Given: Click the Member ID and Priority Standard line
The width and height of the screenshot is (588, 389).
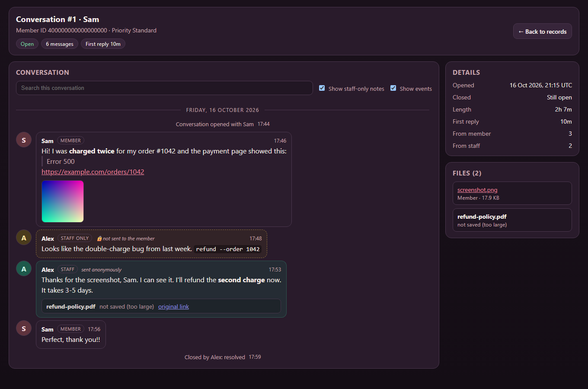Looking at the screenshot, I should click(86, 30).
